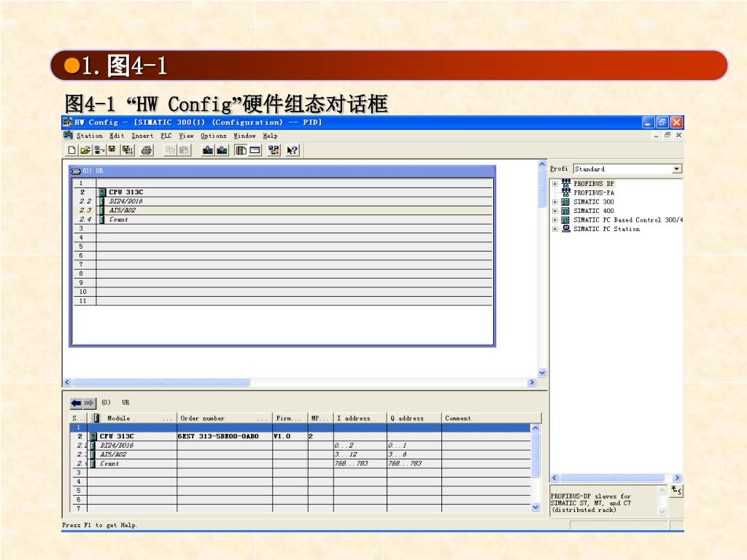This screenshot has height=560, width=747.
Task: Select CPU 313C in detail table
Action: click(117, 436)
